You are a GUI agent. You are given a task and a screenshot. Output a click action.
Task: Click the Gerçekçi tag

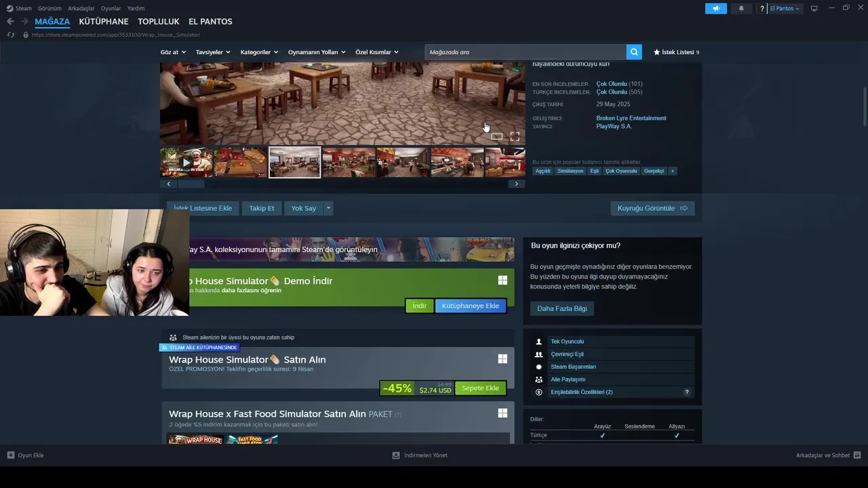tap(654, 171)
